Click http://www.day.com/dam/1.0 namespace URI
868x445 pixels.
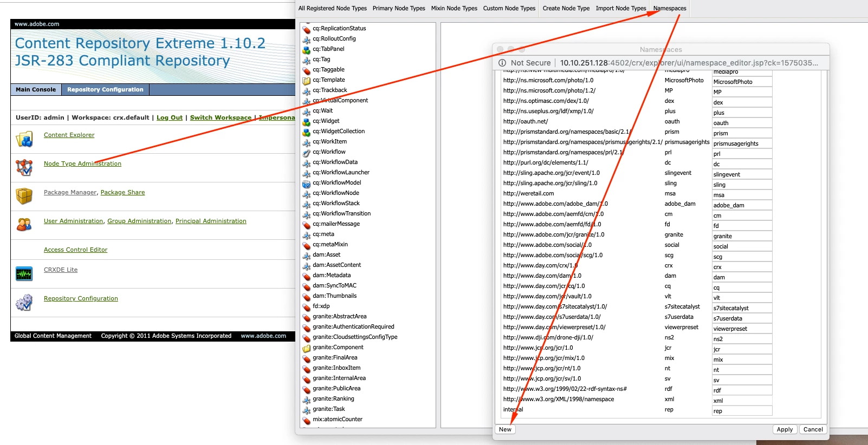pos(542,276)
